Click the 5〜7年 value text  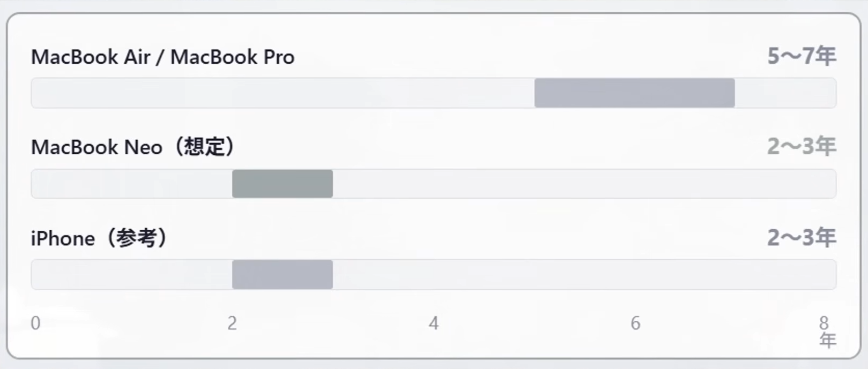point(801,56)
